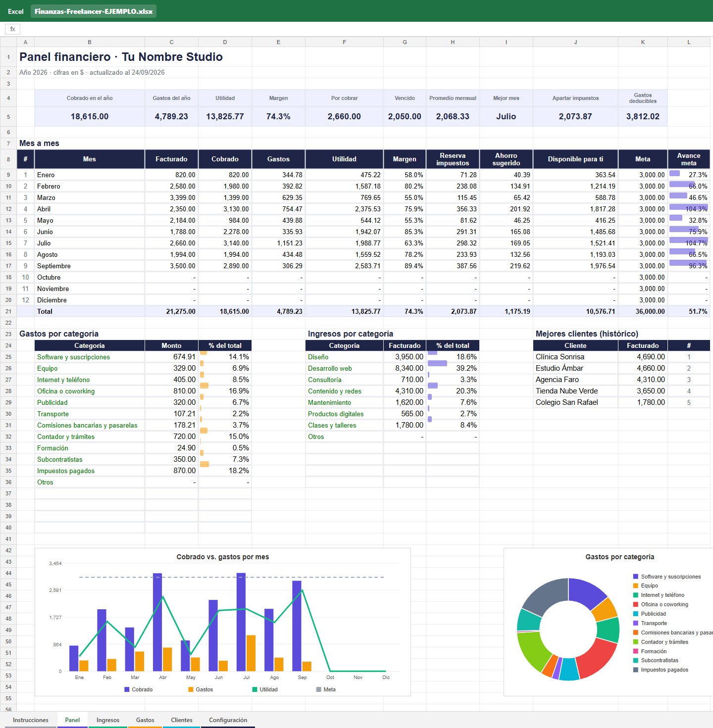Open the Instrucciones sheet tab
This screenshot has width=713, height=728.
[31, 720]
